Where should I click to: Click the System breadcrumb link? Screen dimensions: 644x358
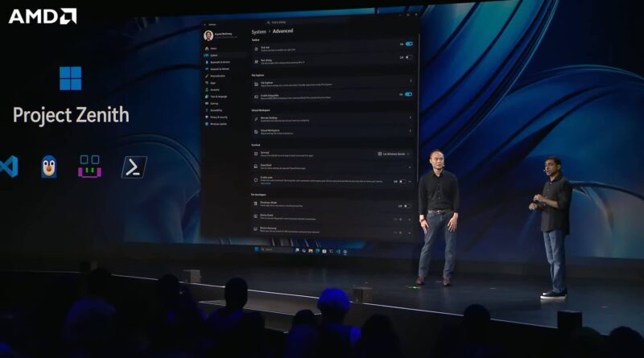click(258, 31)
